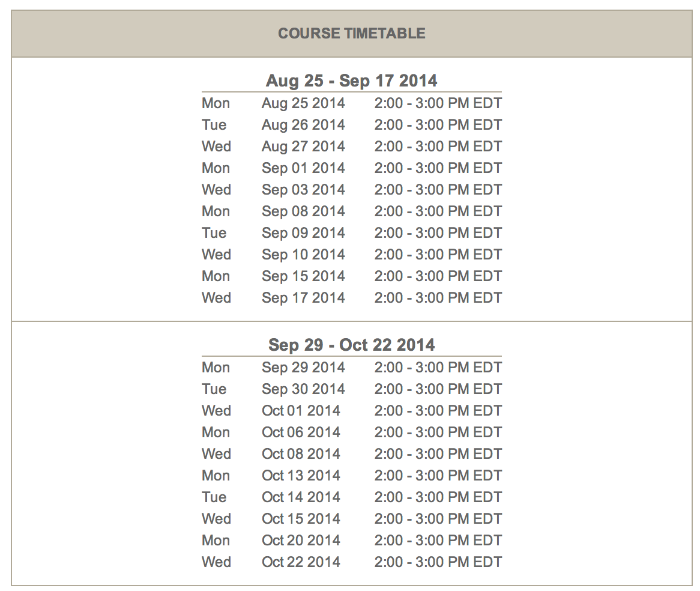Image resolution: width=700 pixels, height=591 pixels.
Task: Select the Oct 13 2014 date
Action: (301, 476)
